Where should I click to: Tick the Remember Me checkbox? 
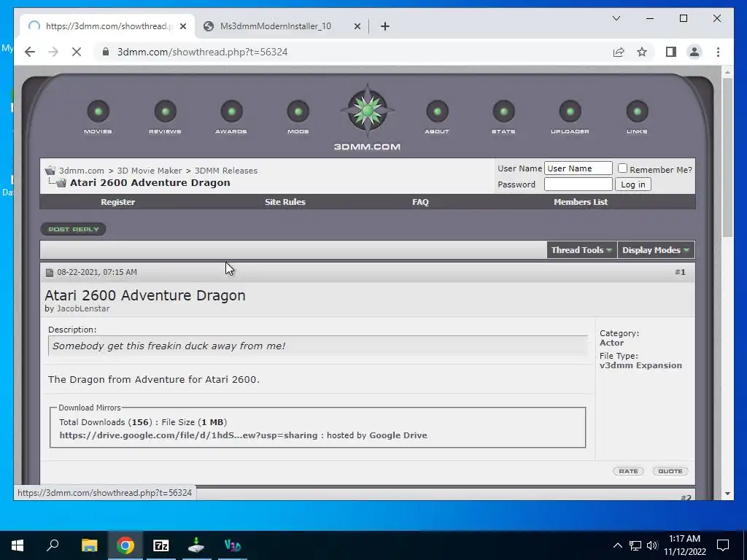[x=622, y=168]
